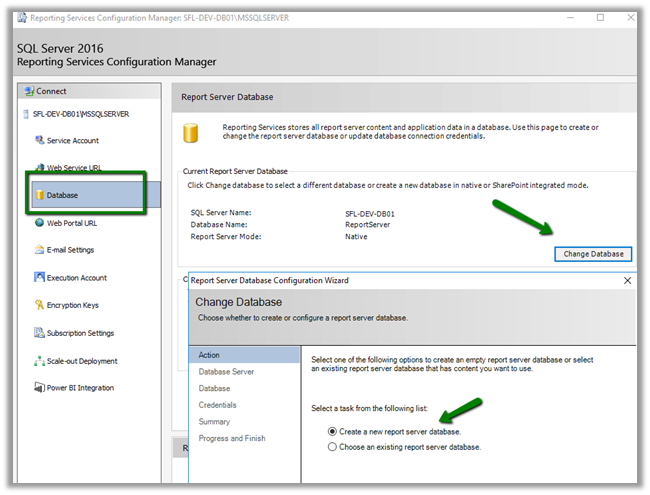Select the Web Service URL icon
This screenshot has width=650, height=495.
39,168
